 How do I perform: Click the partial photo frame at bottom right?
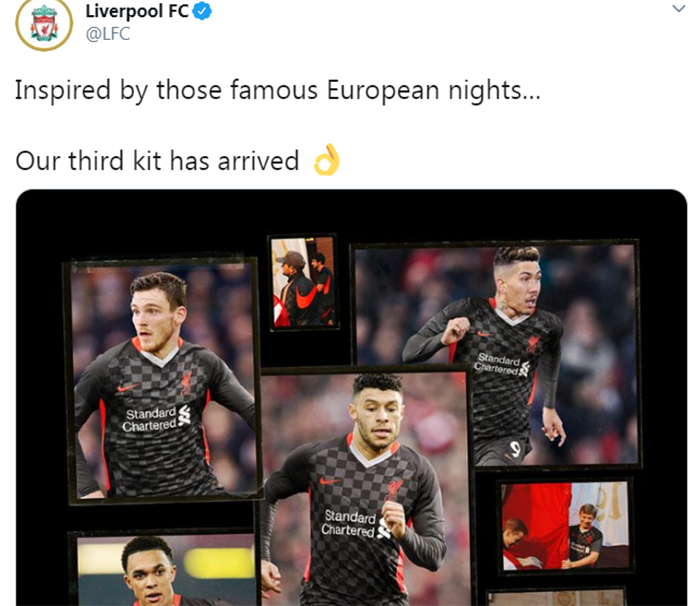click(x=556, y=597)
